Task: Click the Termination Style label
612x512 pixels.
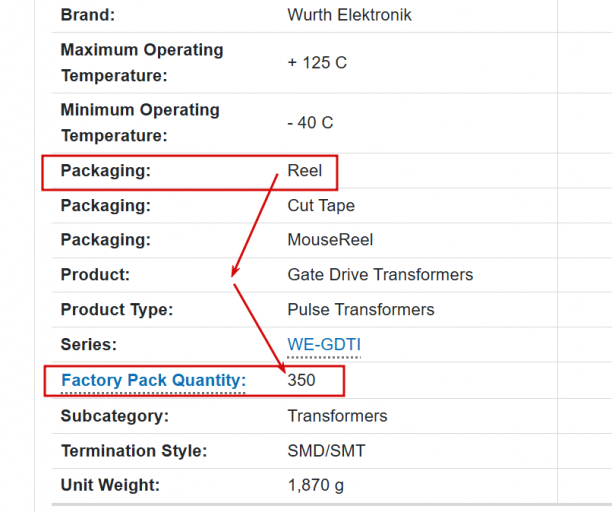Action: pos(134,451)
